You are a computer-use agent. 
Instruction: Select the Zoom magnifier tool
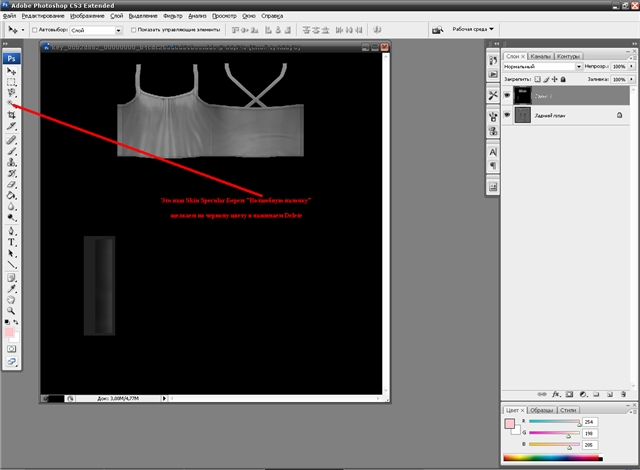12,311
